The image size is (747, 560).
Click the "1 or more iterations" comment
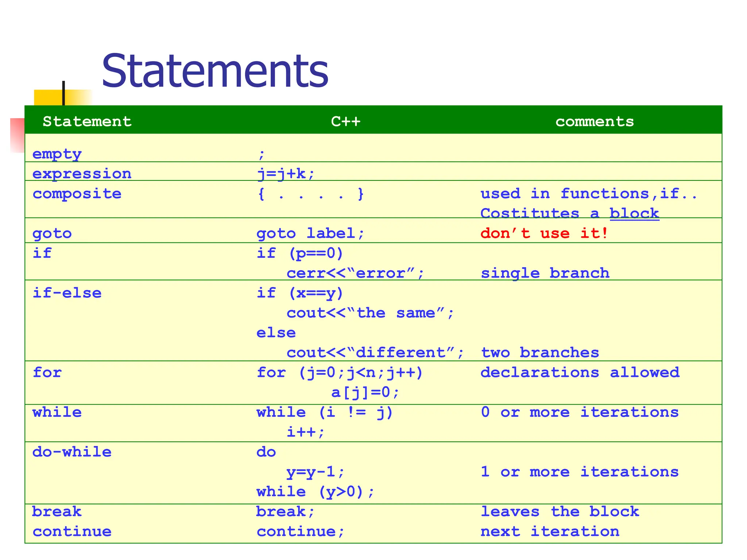click(580, 472)
